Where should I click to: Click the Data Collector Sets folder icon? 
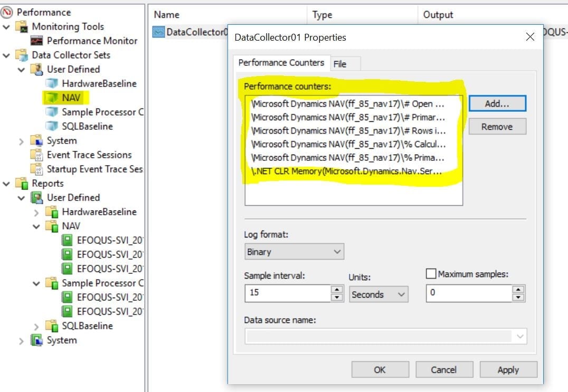(22, 55)
